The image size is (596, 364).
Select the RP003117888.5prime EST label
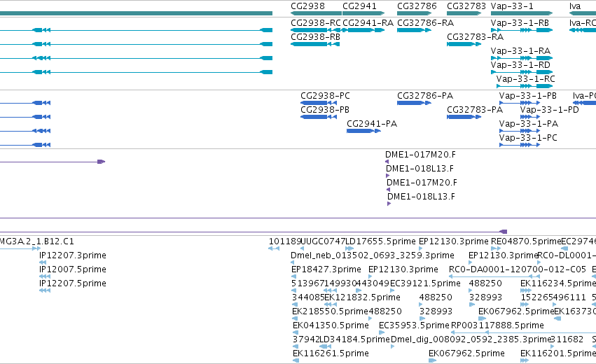[x=497, y=325]
